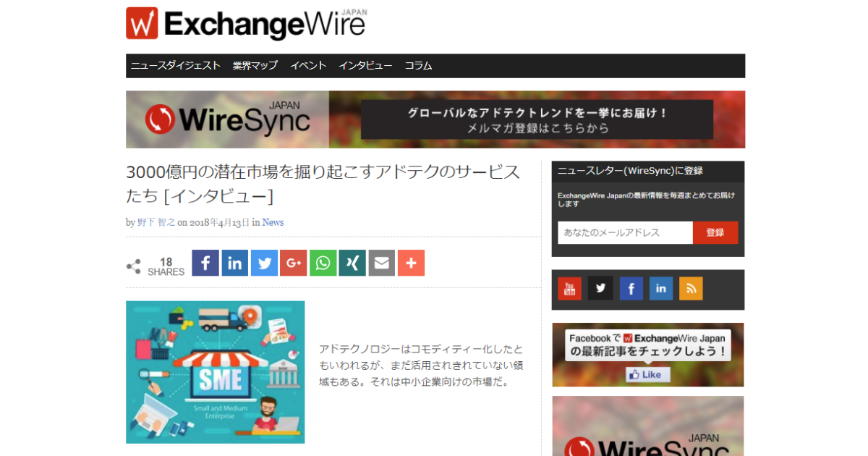868x456 pixels.
Task: Open sidebar YouTube icon
Action: pos(570,289)
